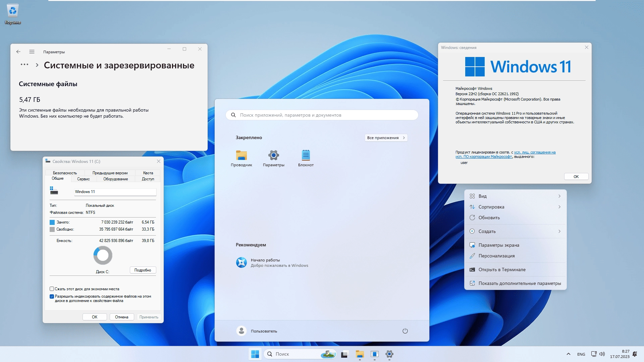Switch to 'Оборудование' tab in properties
Viewport: 644px width, 362px height.
pyautogui.click(x=116, y=179)
